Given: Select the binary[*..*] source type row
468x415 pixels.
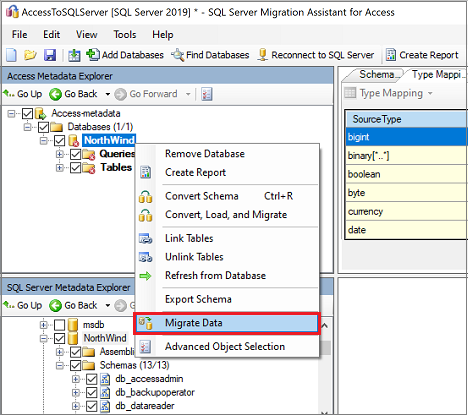Looking at the screenshot, I should click(x=406, y=156).
